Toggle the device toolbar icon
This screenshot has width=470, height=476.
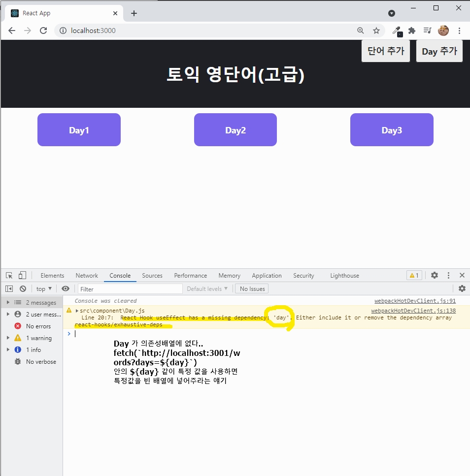(22, 275)
